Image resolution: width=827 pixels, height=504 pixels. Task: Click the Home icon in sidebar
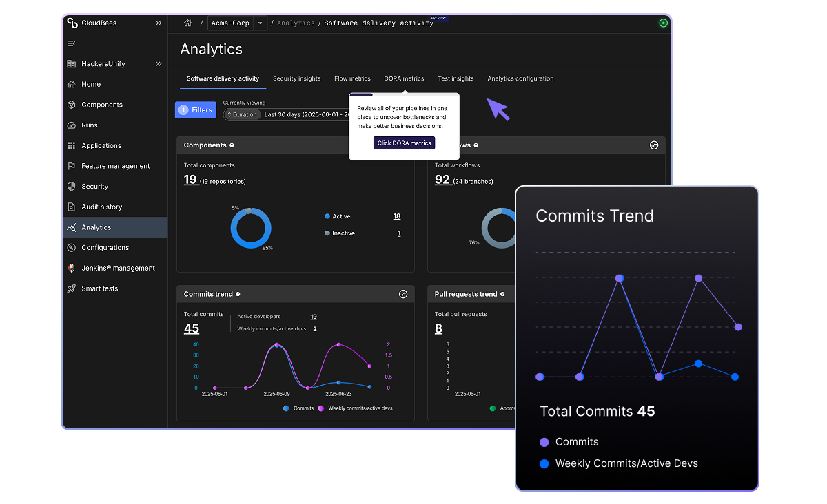tap(71, 84)
